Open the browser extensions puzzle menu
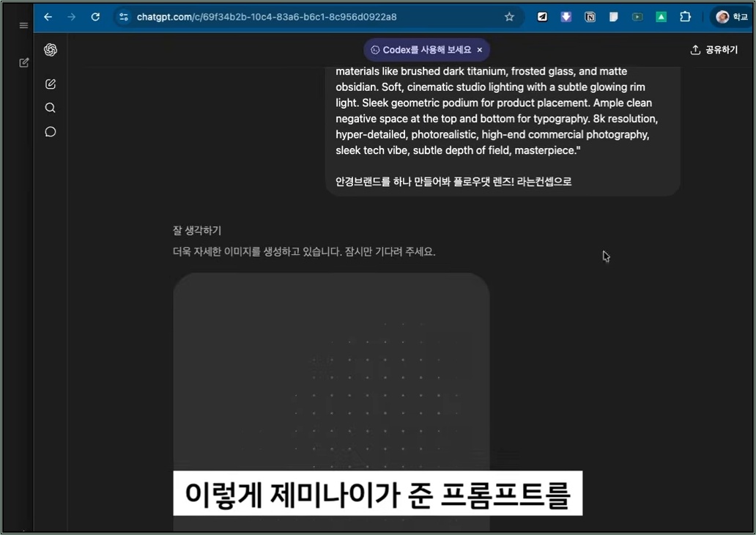The height and width of the screenshot is (535, 756). 685,17
